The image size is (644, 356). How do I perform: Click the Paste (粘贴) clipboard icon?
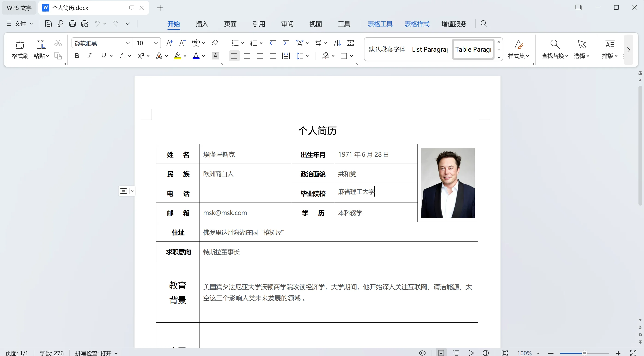click(x=41, y=44)
